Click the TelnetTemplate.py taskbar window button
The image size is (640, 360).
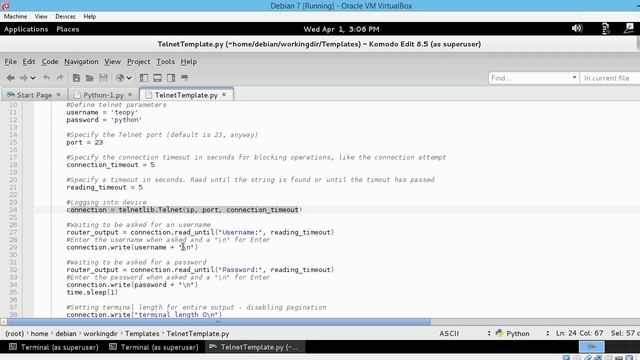(254, 347)
